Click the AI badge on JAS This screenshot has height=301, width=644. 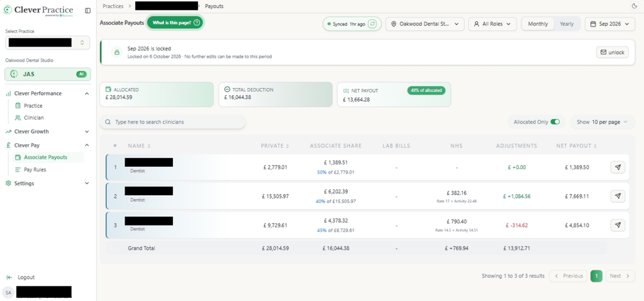pyautogui.click(x=81, y=74)
